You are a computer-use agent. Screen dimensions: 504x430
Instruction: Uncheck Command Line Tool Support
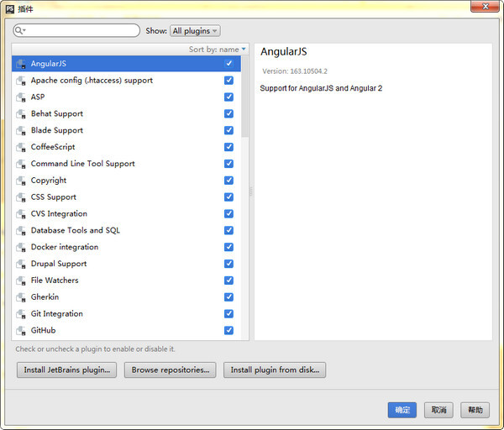click(228, 164)
